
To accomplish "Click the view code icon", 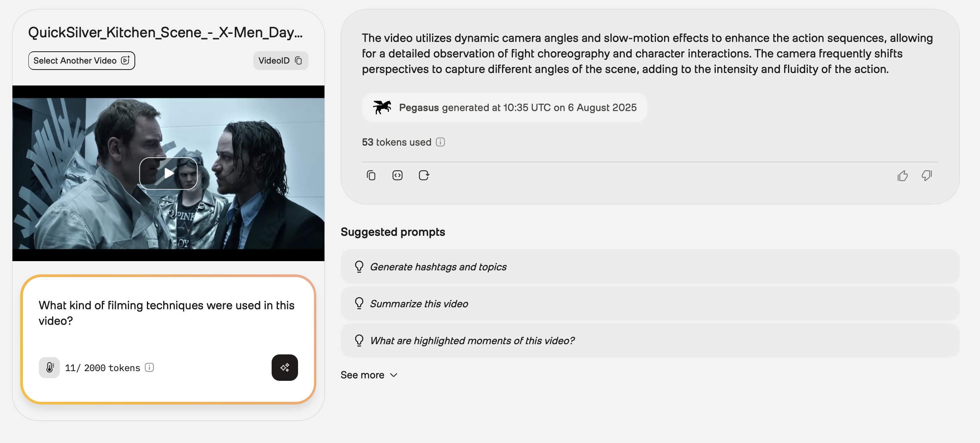I will tap(397, 176).
